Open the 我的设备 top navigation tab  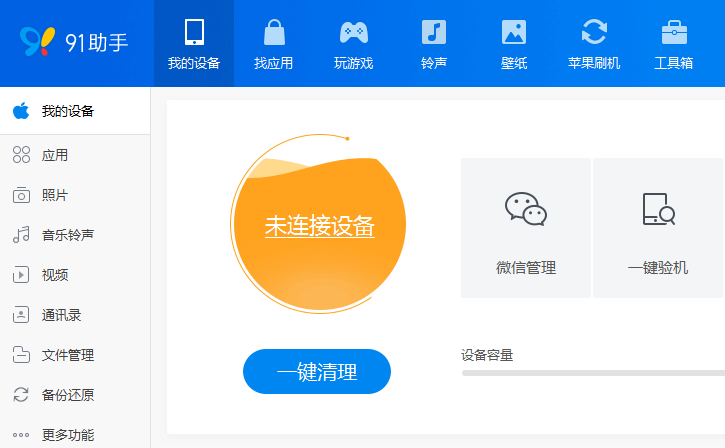click(194, 43)
